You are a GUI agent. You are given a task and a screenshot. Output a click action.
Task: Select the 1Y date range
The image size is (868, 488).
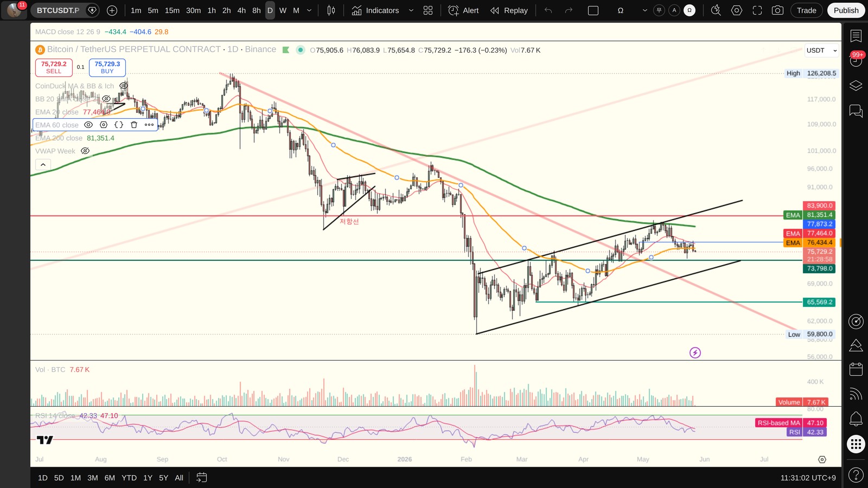click(148, 478)
